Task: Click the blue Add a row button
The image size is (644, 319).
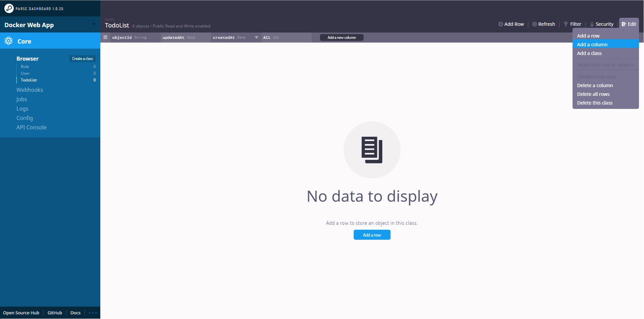Action: pos(372,235)
